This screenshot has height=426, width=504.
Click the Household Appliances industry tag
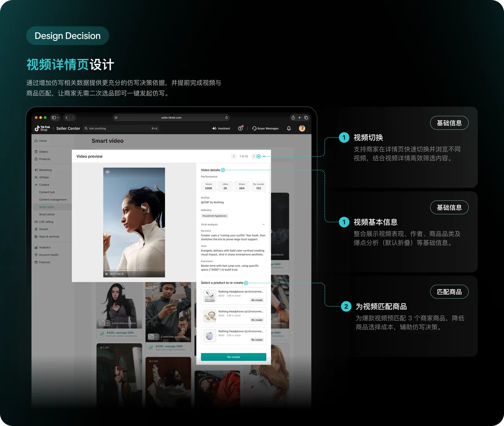coord(215,216)
